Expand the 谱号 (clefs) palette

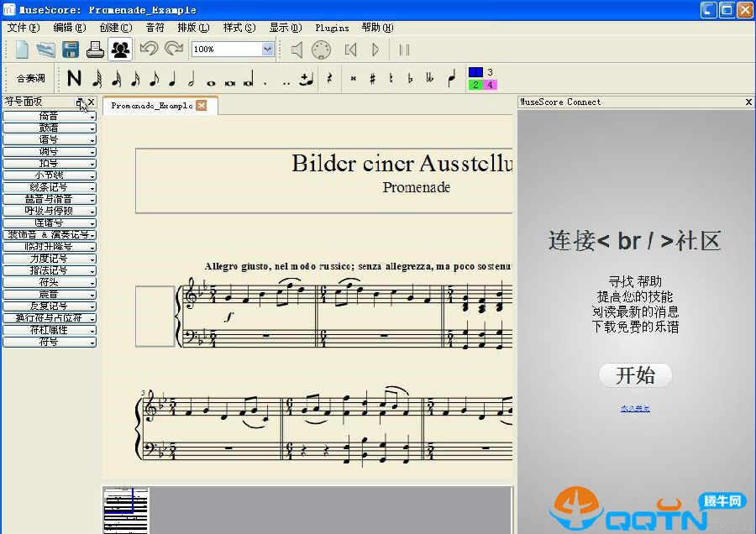49,139
